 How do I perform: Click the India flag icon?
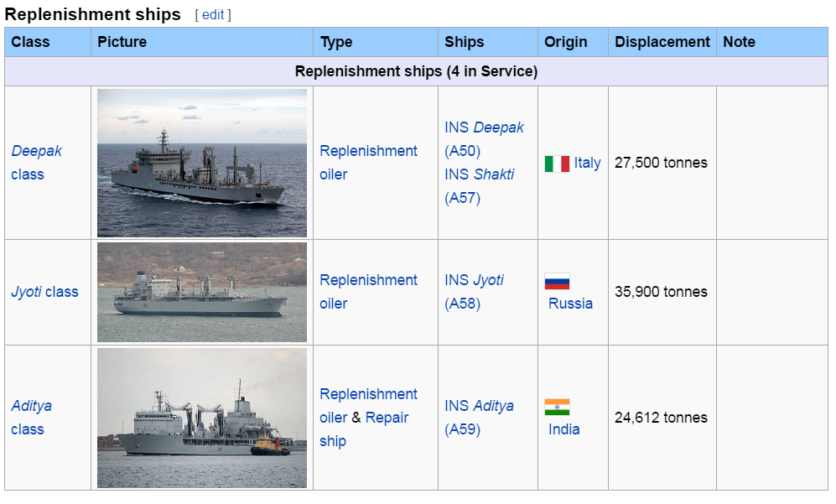tap(557, 407)
